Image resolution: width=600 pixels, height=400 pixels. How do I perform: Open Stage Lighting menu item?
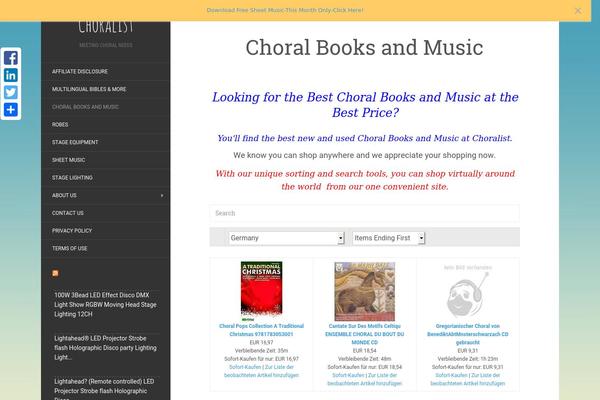(72, 178)
